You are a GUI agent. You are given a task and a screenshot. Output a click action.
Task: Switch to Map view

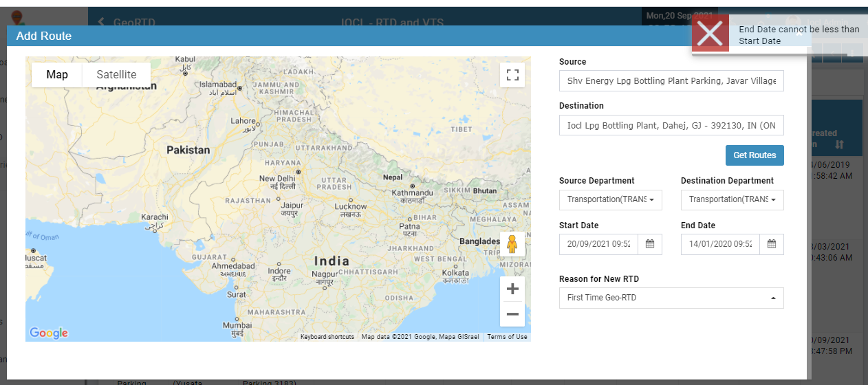pos(57,75)
